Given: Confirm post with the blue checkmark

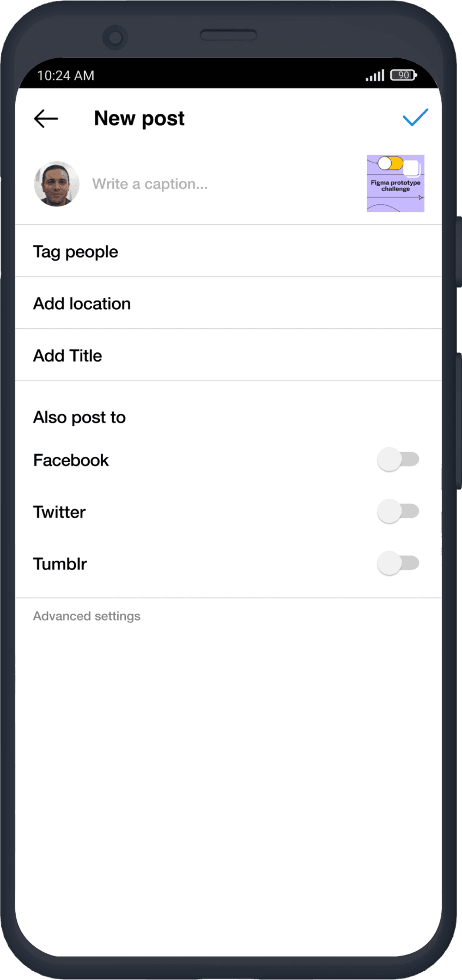Looking at the screenshot, I should pos(415,117).
